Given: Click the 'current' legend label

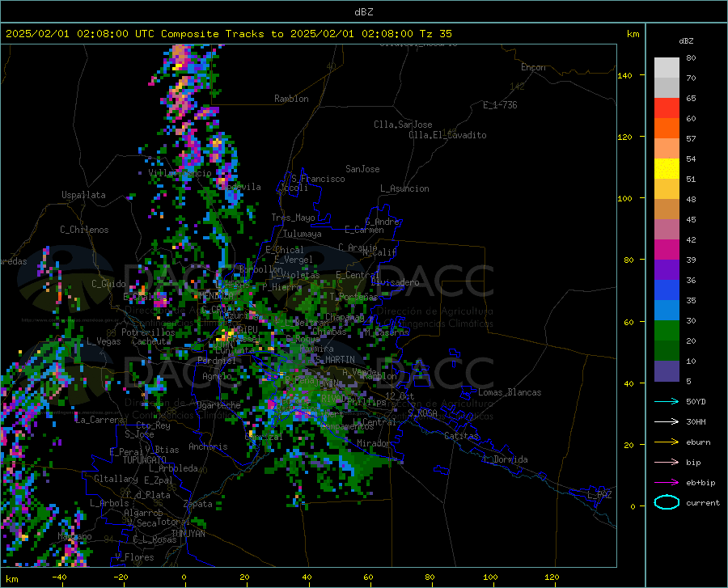Looking at the screenshot, I should 703,502.
